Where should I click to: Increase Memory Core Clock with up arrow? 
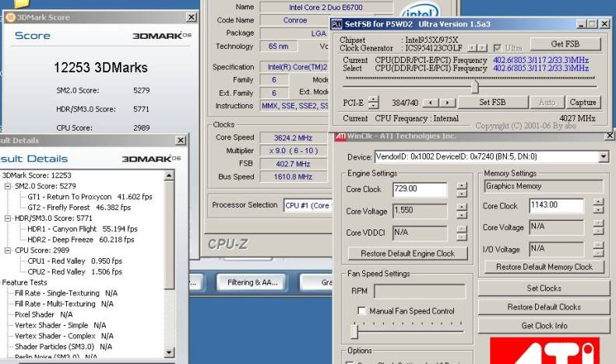598,201
